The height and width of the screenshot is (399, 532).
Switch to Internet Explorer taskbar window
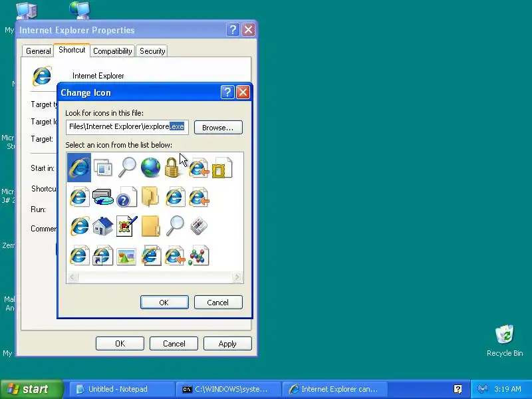point(335,389)
